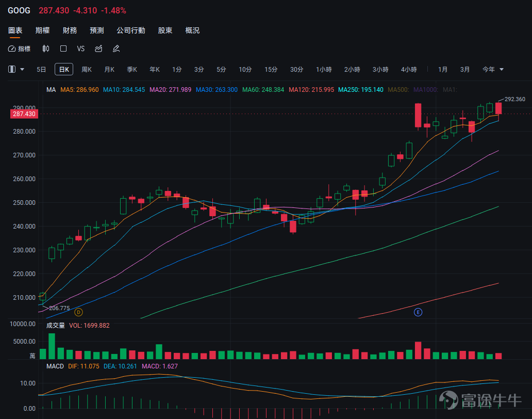532x419 pixels.
Task: Switch to the 3小時 interval
Action: 380,70
